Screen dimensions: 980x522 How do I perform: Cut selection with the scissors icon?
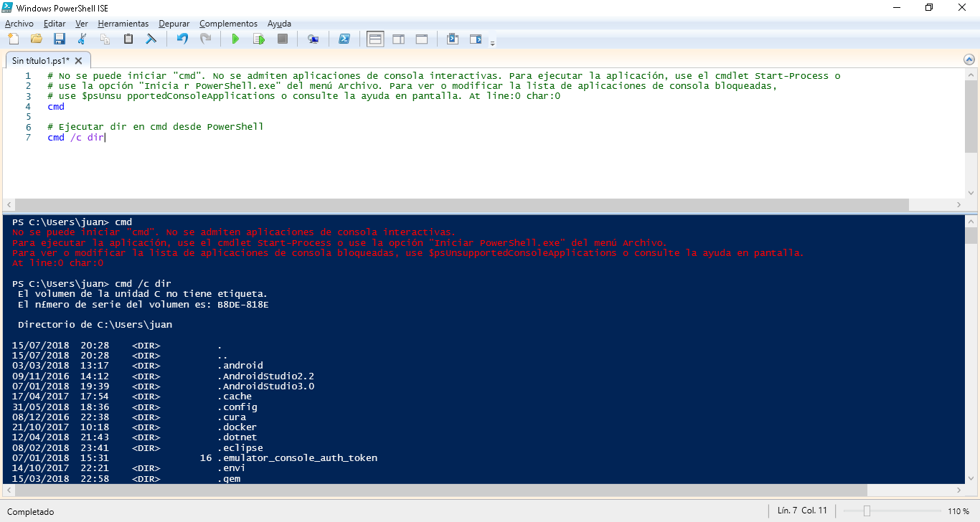click(82, 39)
